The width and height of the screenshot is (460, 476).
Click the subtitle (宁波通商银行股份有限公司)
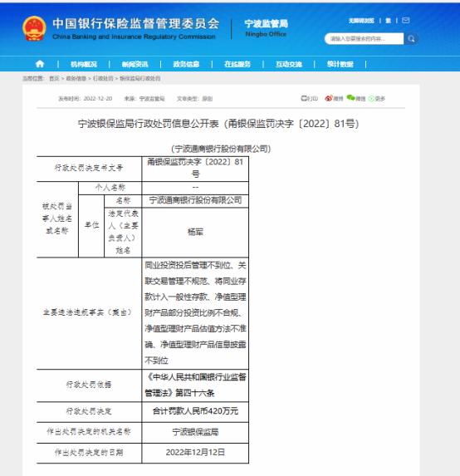click(x=221, y=149)
